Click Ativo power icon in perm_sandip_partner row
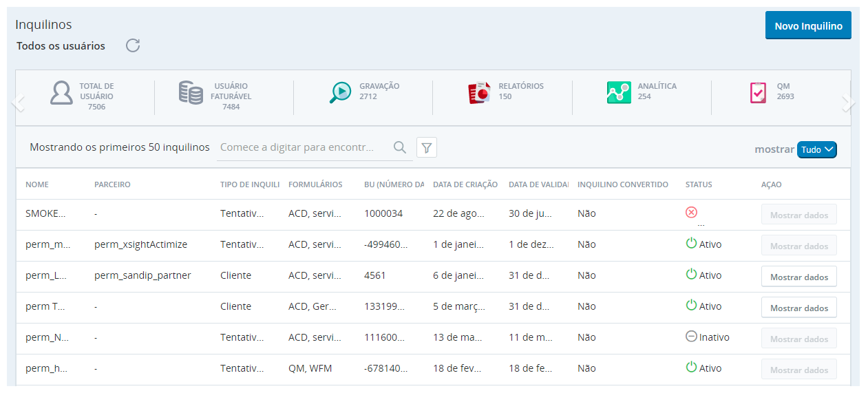The height and width of the screenshot is (413, 868). tap(692, 274)
